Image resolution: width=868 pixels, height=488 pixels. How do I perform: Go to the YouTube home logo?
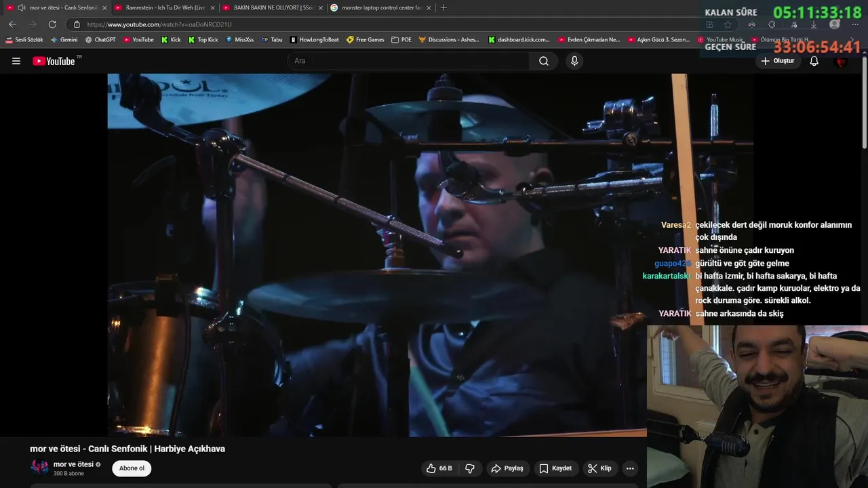tap(54, 61)
